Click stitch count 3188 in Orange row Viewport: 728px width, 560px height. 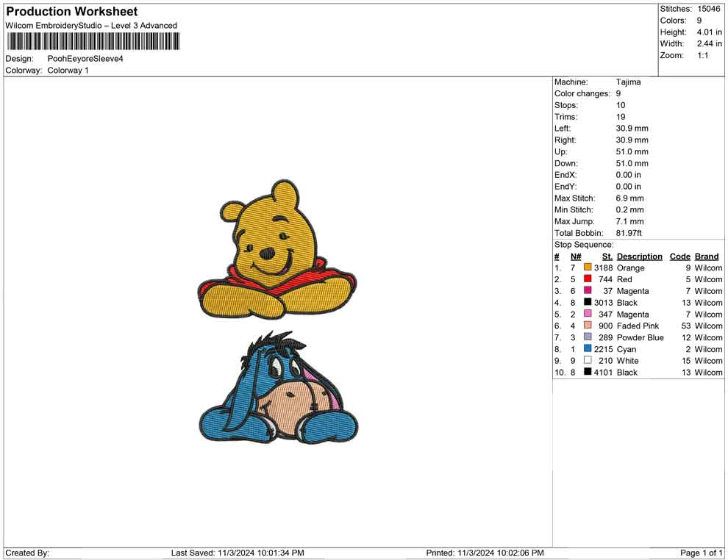(603, 268)
